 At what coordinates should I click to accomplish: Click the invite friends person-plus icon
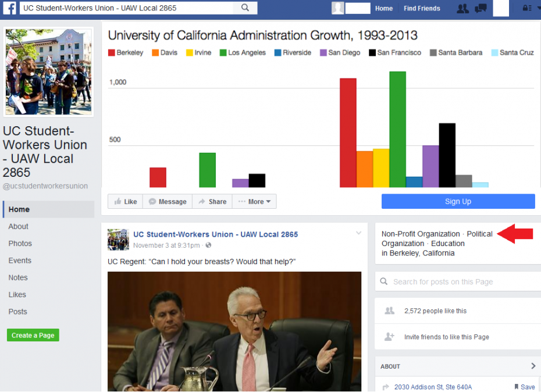point(390,336)
